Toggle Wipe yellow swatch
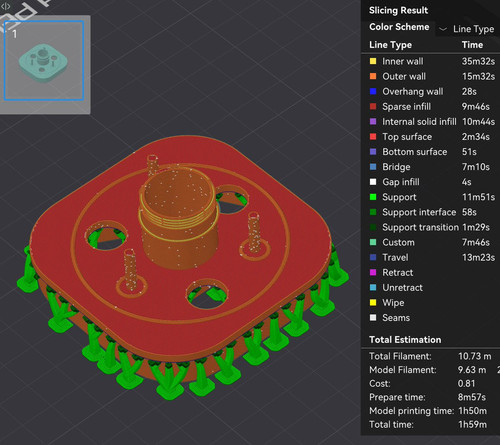The image size is (500, 445). pyautogui.click(x=373, y=303)
